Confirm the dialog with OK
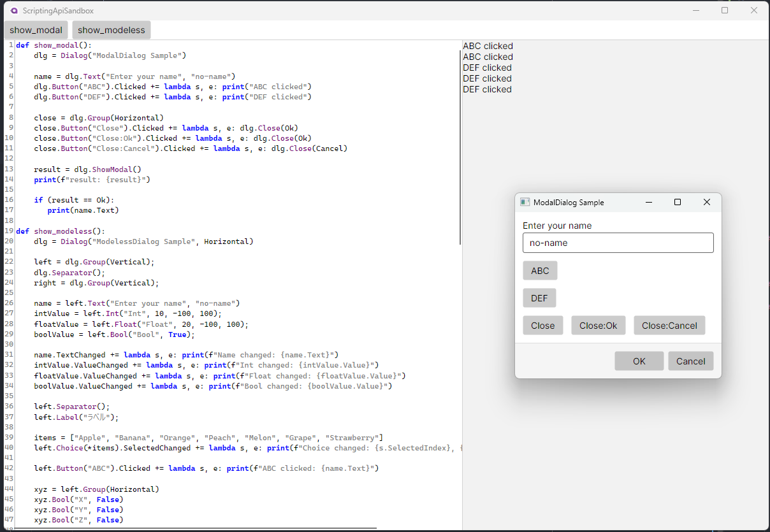Image resolution: width=770 pixels, height=532 pixels. click(639, 361)
